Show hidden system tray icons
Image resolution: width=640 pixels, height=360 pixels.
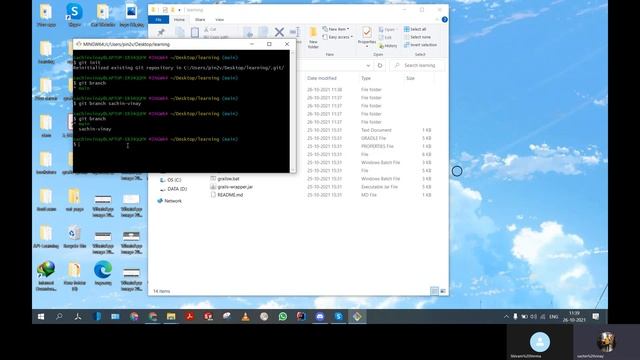507,316
